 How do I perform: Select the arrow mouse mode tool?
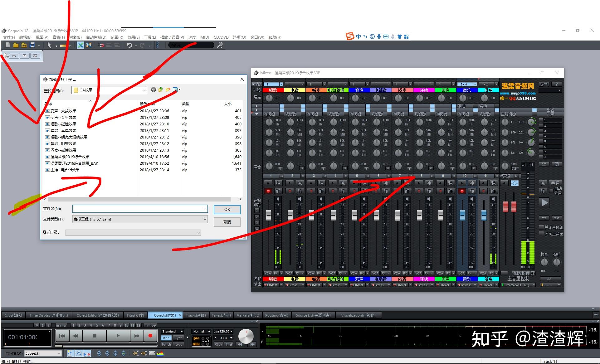coord(49,45)
